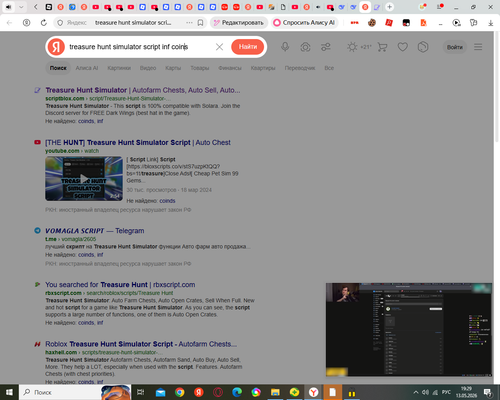The height and width of the screenshot is (400, 500).
Task: Open the rbxscript.com search result
Action: (120, 285)
